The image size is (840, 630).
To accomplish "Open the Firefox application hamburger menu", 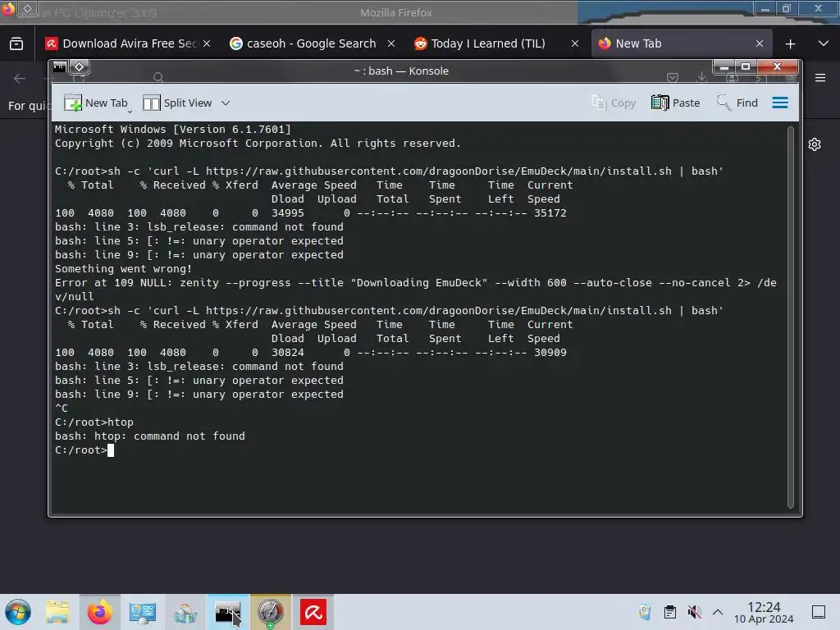I will pyautogui.click(x=820, y=78).
